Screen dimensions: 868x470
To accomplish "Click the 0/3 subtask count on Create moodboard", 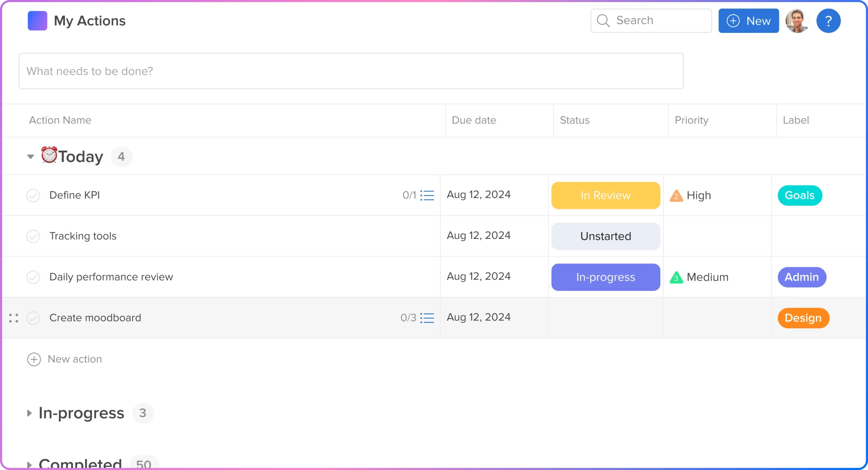I will click(x=408, y=318).
